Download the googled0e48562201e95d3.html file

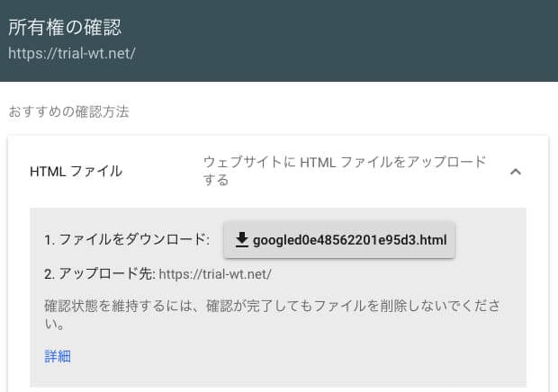point(339,240)
